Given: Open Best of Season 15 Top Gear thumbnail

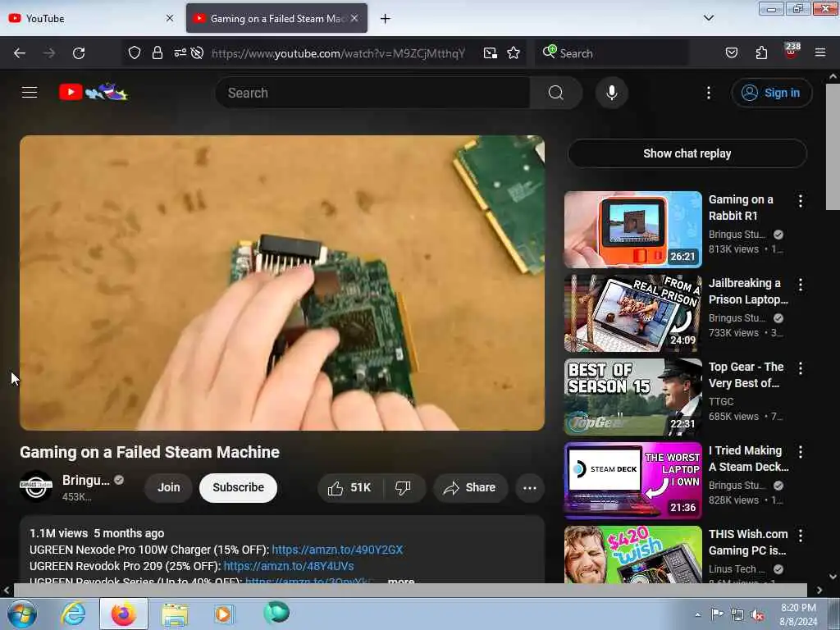Looking at the screenshot, I should pos(632,396).
